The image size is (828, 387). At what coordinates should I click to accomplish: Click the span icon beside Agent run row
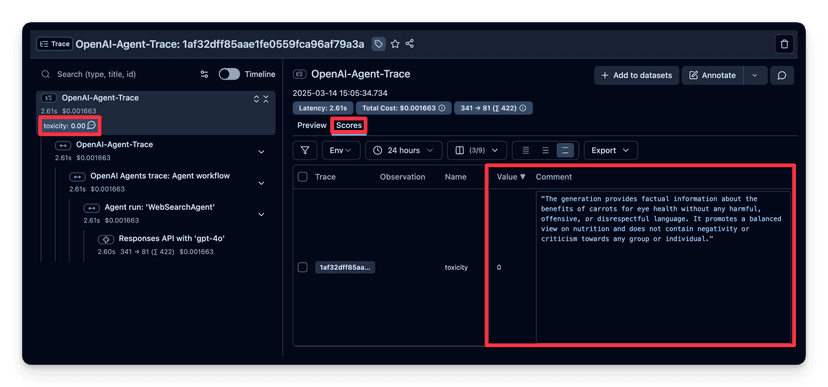click(91, 208)
